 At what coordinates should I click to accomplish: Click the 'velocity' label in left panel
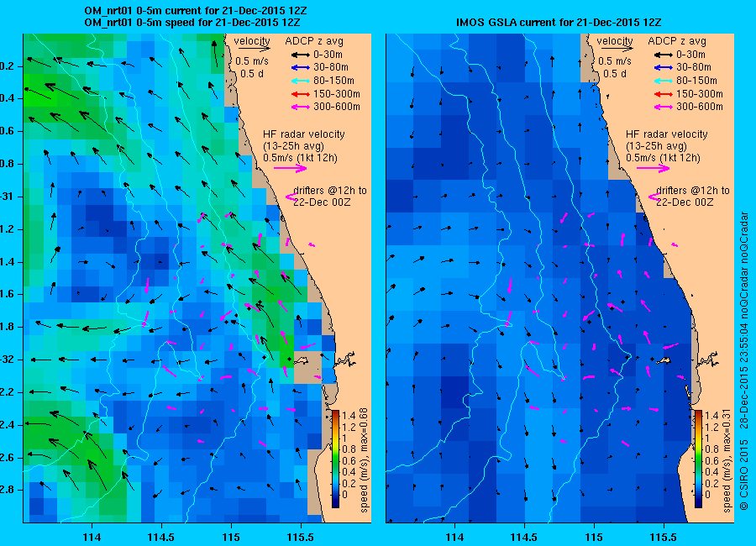click(252, 41)
